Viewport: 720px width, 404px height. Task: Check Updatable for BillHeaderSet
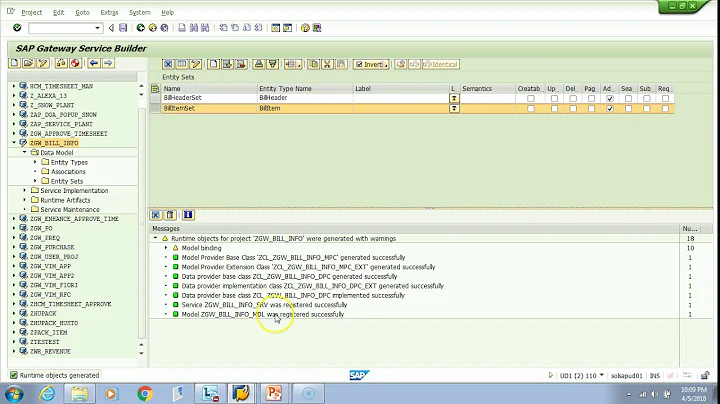[x=554, y=98]
